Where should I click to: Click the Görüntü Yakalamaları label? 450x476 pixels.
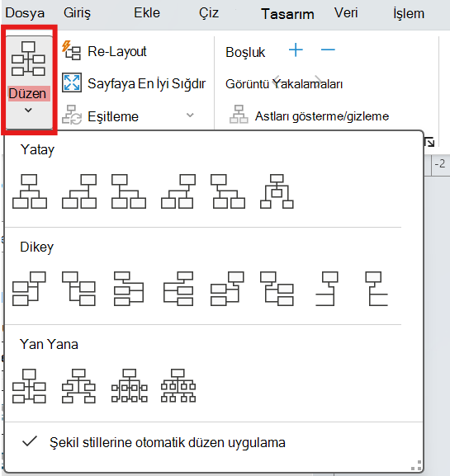(284, 84)
